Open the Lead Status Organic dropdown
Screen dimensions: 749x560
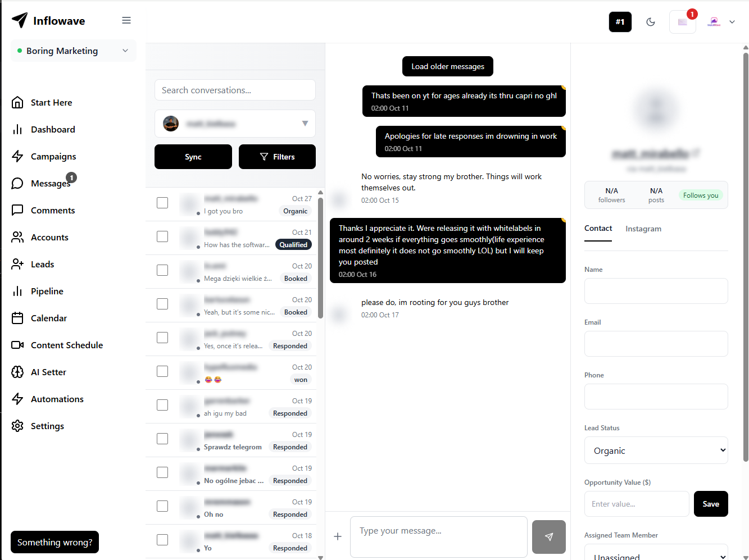point(656,450)
